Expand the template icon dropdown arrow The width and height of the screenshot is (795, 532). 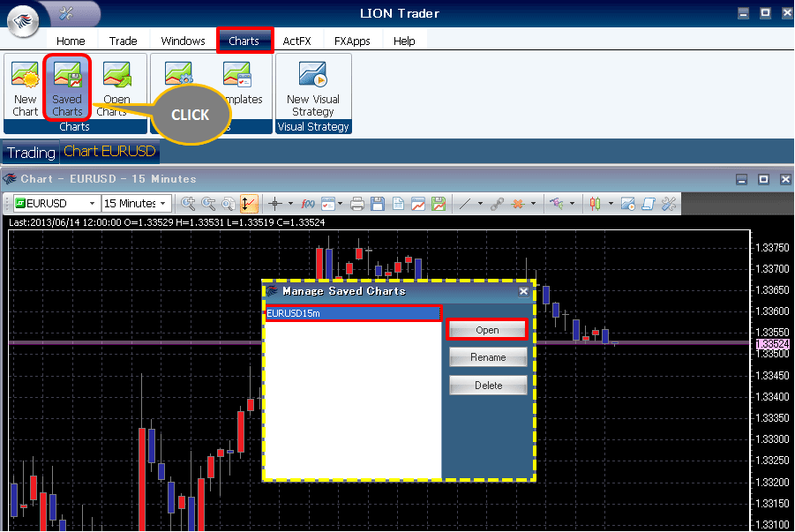(x=341, y=204)
